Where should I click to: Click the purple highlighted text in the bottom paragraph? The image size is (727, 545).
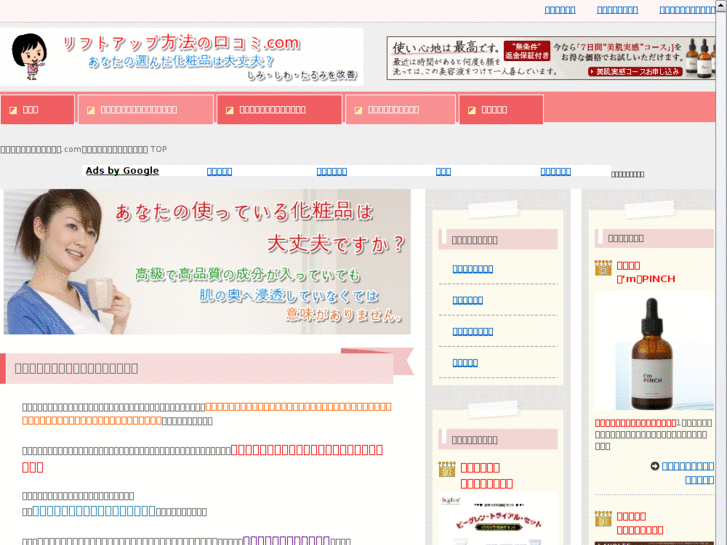[x=286, y=540]
